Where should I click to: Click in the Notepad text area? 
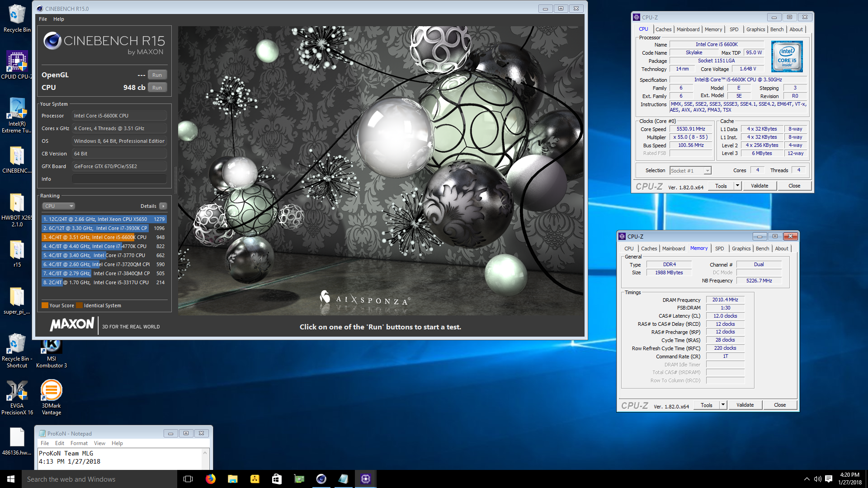[x=119, y=459]
